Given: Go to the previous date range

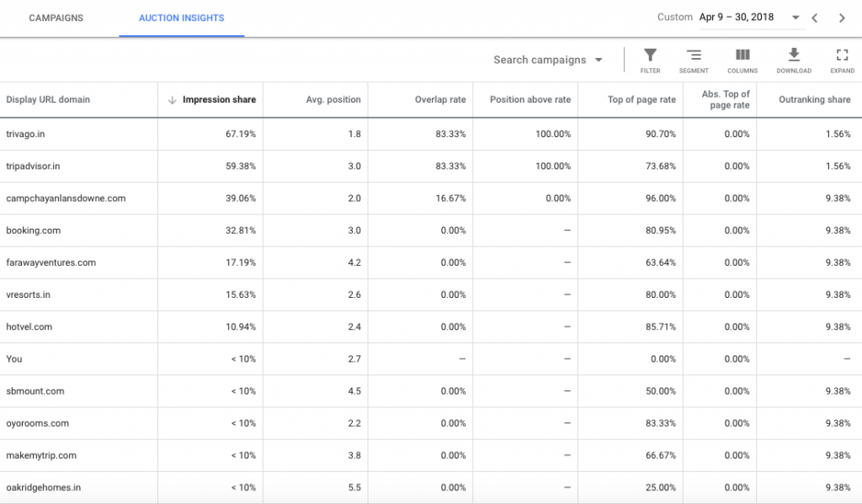Looking at the screenshot, I should click(815, 19).
